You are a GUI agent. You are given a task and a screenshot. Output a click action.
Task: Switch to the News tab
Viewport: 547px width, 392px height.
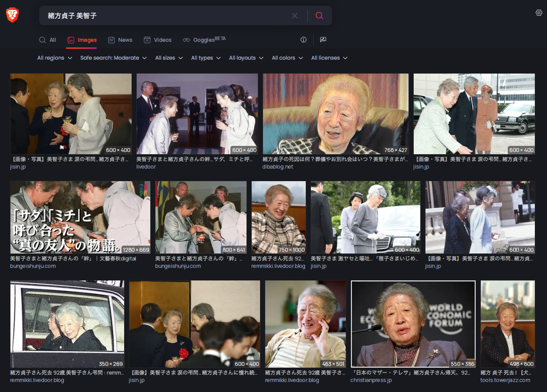[120, 40]
